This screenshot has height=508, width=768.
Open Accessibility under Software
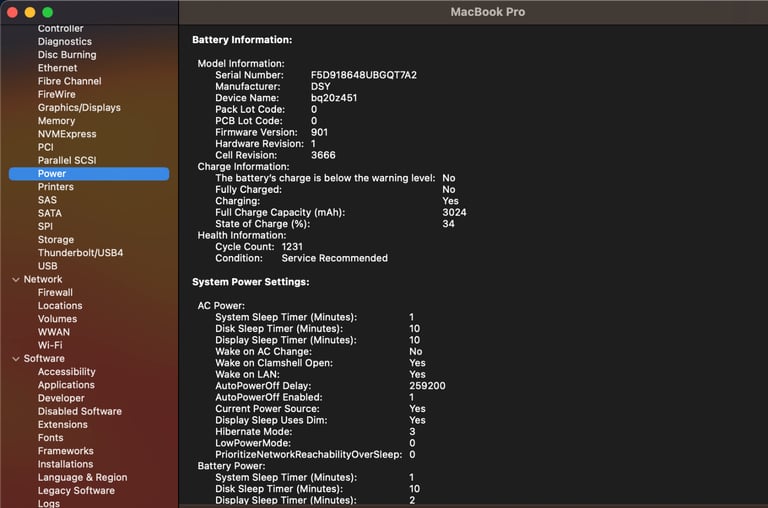(67, 372)
